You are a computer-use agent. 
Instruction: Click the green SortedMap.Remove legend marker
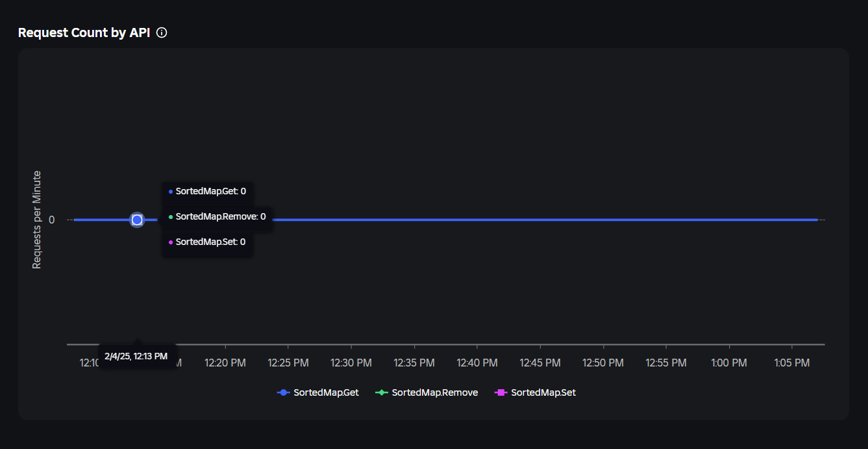tap(382, 392)
